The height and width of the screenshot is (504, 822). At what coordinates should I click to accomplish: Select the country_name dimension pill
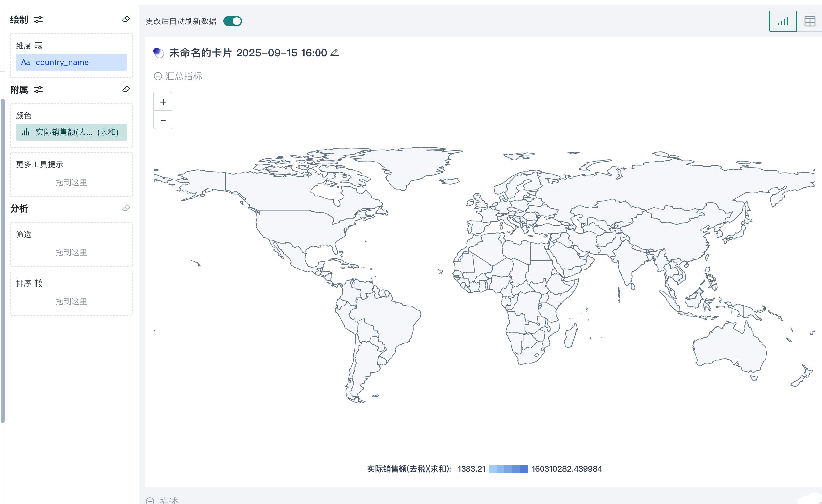pyautogui.click(x=71, y=62)
